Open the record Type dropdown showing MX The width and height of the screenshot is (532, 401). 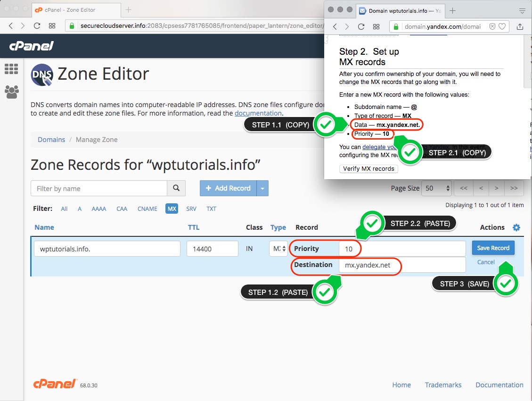pos(278,249)
